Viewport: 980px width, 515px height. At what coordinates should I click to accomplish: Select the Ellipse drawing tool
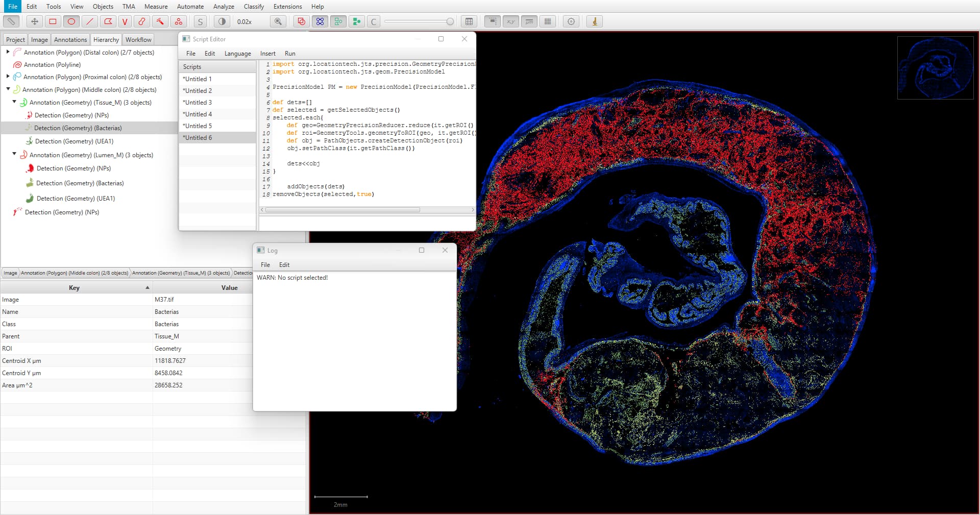pos(71,21)
